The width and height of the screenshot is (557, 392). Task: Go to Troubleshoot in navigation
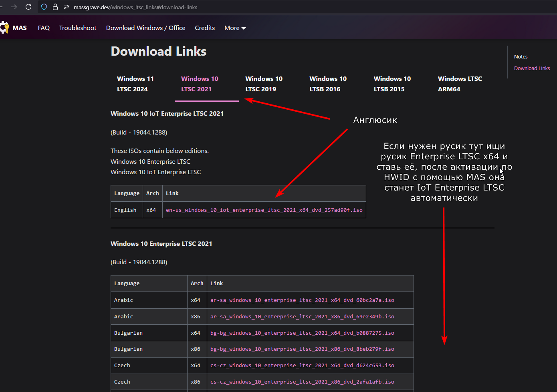point(78,28)
